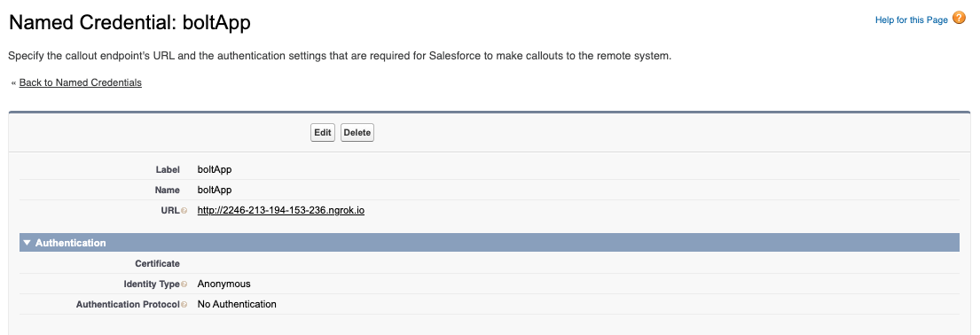The width and height of the screenshot is (980, 335).
Task: Click the Identity Type field label
Action: 152,284
